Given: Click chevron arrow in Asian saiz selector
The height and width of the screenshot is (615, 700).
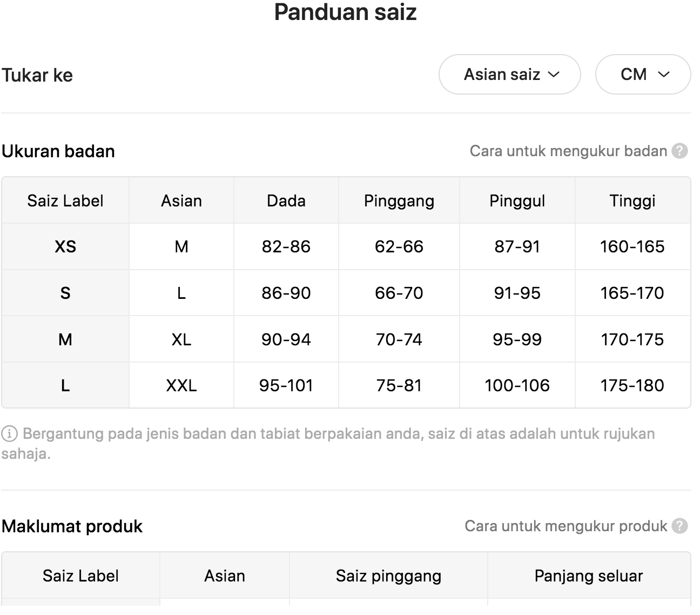Looking at the screenshot, I should click(554, 75).
